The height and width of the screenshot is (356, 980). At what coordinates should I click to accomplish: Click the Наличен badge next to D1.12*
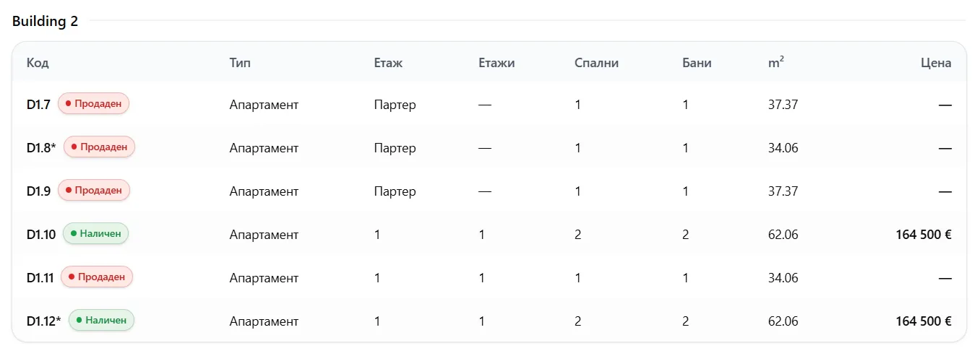101,321
